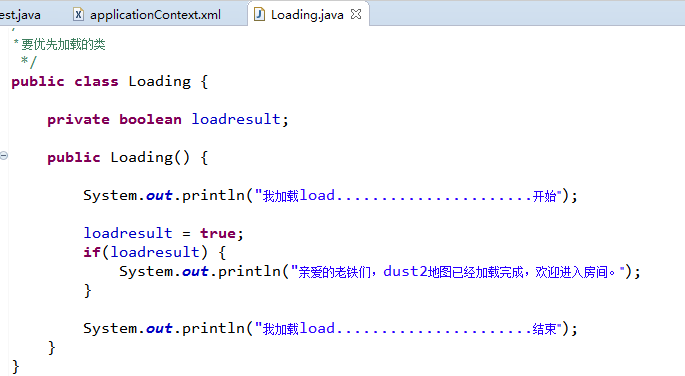Click loadresult in the assignment statement
The image size is (685, 376).
coord(128,233)
